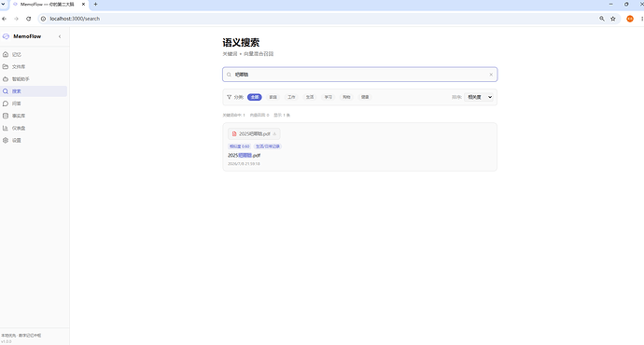Image resolution: width=644 pixels, height=345 pixels.
Task: Open the tab search dropdown arrow
Action: 3,4
